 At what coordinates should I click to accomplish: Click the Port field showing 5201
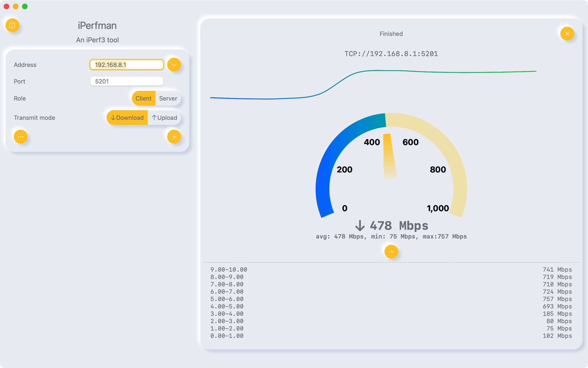127,81
